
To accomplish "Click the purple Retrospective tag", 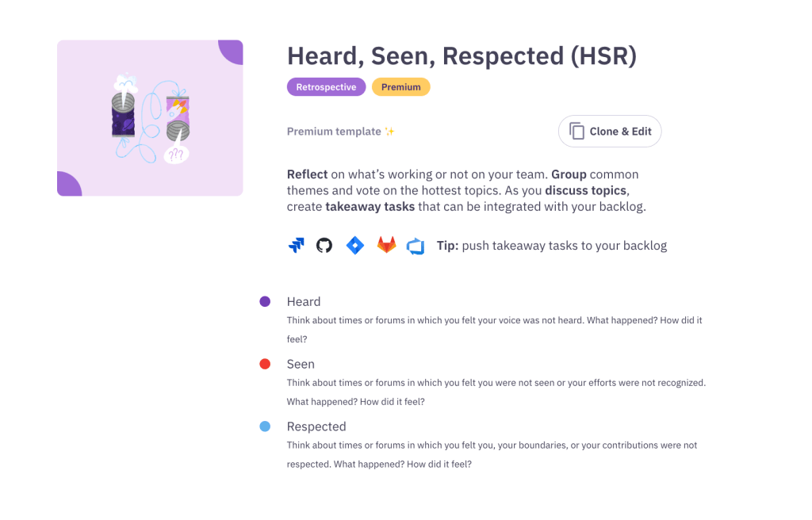I will [326, 87].
